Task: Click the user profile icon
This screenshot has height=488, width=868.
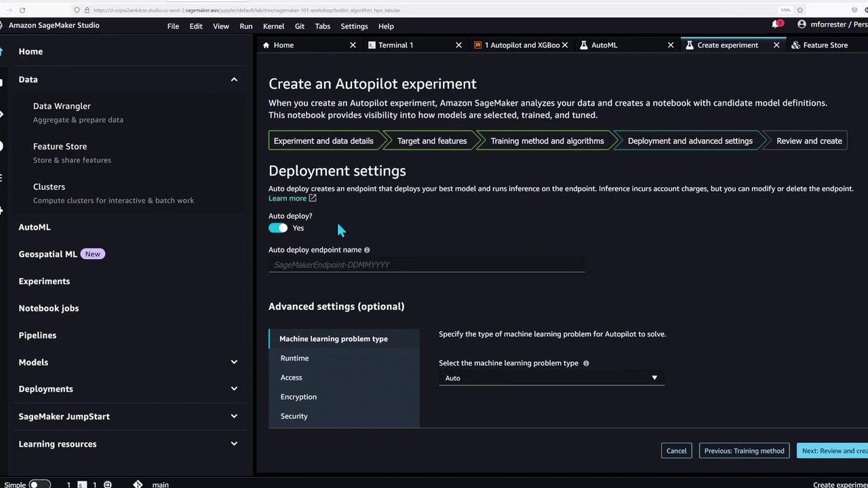Action: 802,24
